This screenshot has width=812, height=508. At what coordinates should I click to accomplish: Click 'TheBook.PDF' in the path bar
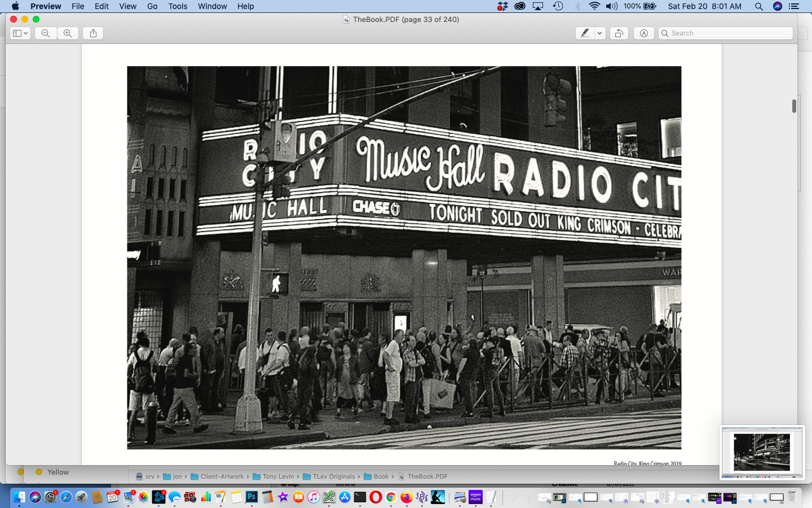pos(423,476)
